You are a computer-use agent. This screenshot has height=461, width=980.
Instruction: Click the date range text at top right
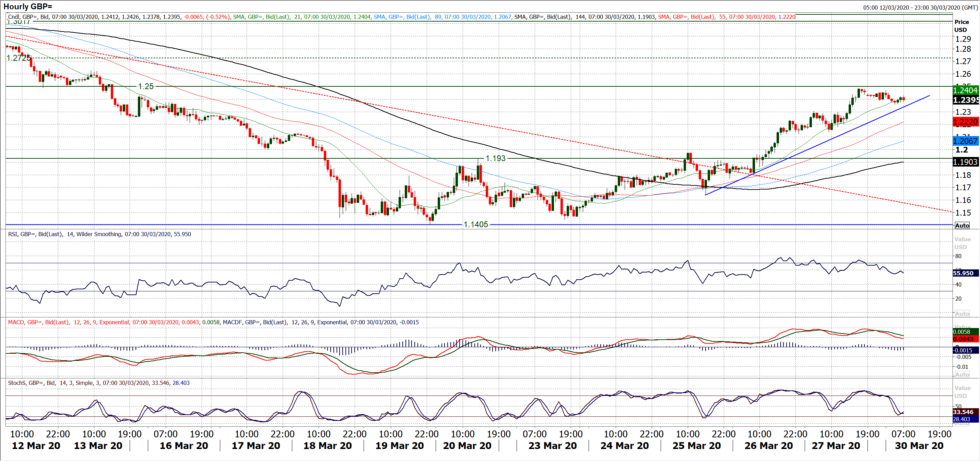coord(921,7)
